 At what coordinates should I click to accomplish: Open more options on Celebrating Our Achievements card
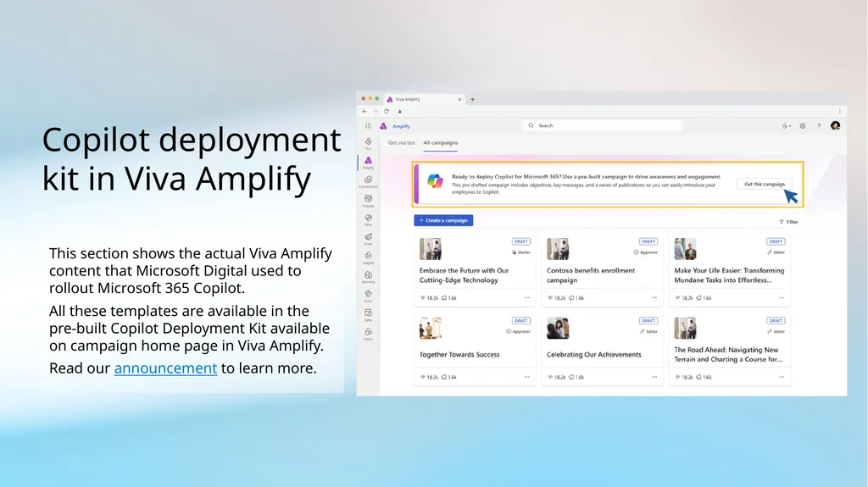pyautogui.click(x=654, y=377)
